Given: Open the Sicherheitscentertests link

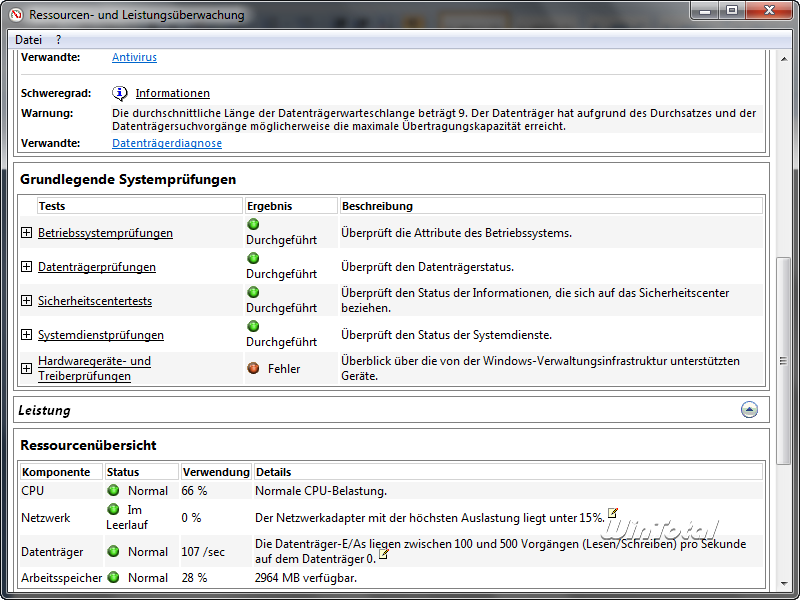Looking at the screenshot, I should [95, 301].
